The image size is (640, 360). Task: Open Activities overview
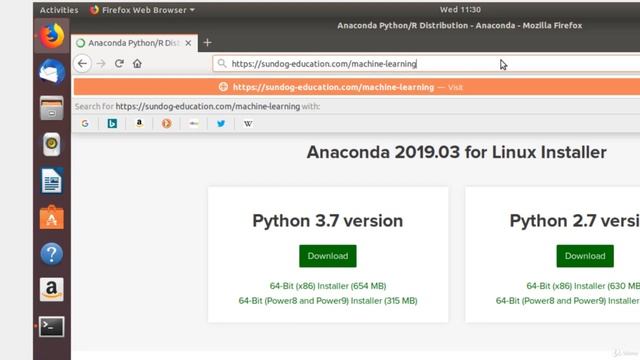pyautogui.click(x=59, y=10)
